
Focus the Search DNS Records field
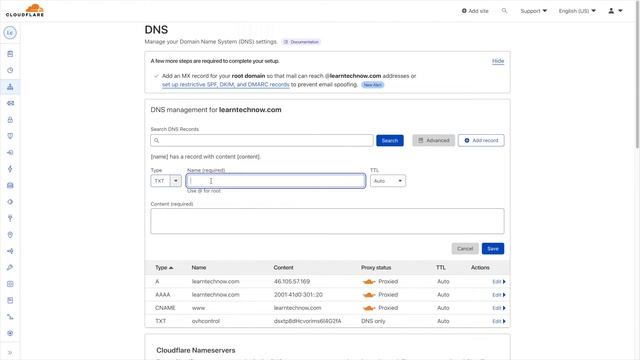click(262, 140)
